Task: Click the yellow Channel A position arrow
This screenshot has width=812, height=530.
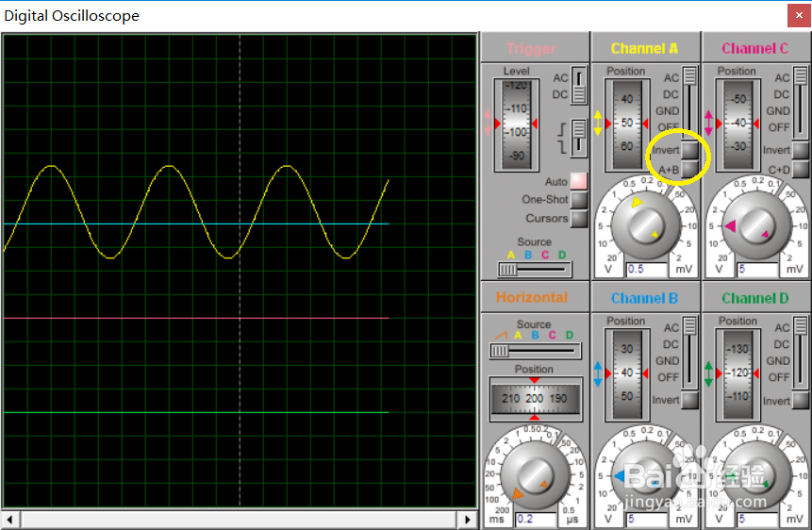Action: pos(598,124)
